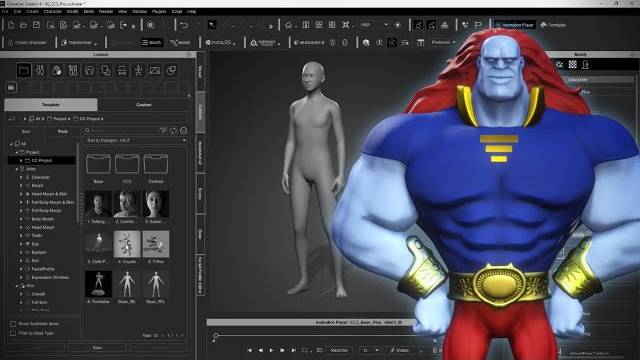The image size is (640, 360).
Task: Collapse the Project tree node
Action: tap(17, 152)
